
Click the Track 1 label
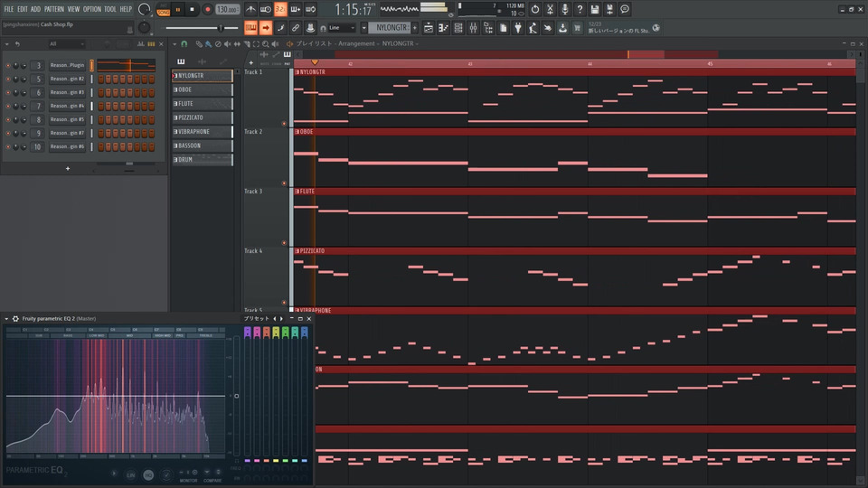(253, 72)
